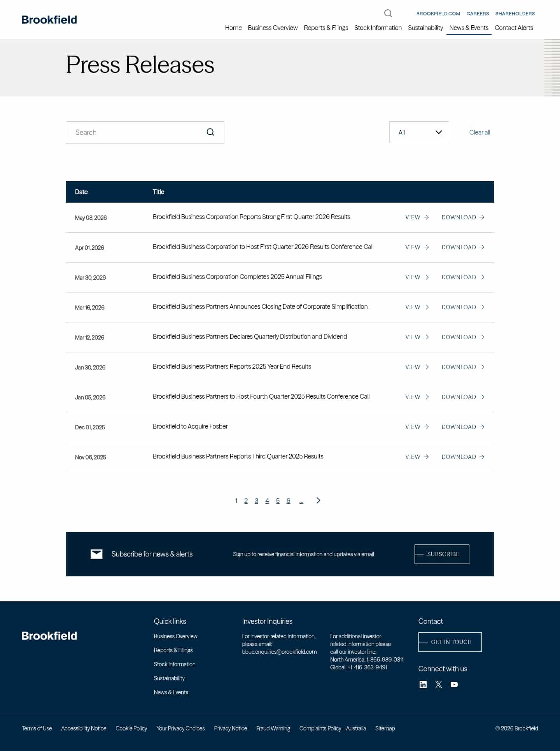Open the SHAREHOLDERS utility link
Viewport: 560px width, 751px height.
[515, 14]
